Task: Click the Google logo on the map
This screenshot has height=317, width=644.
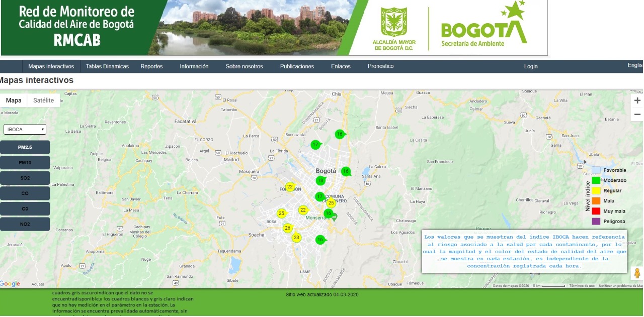Action: [x=10, y=284]
